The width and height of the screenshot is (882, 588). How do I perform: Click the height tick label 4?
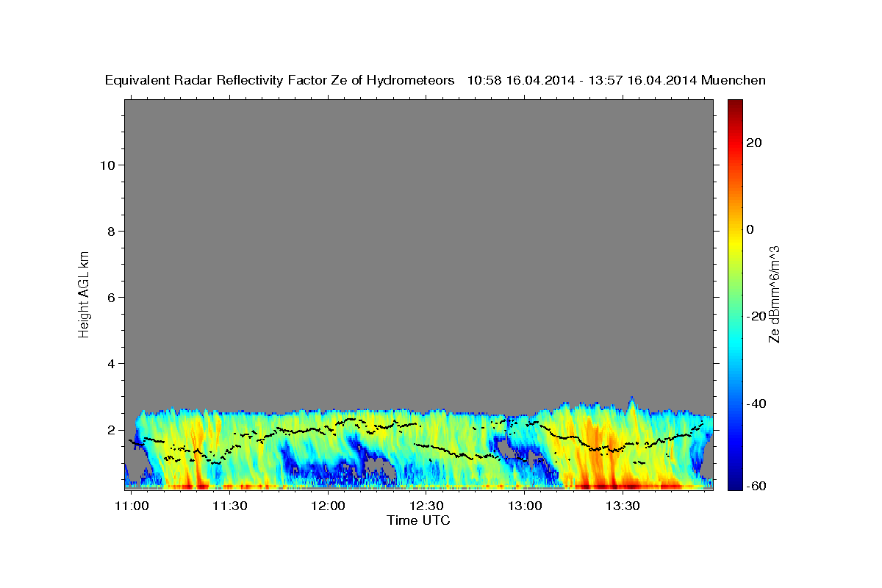coord(110,363)
